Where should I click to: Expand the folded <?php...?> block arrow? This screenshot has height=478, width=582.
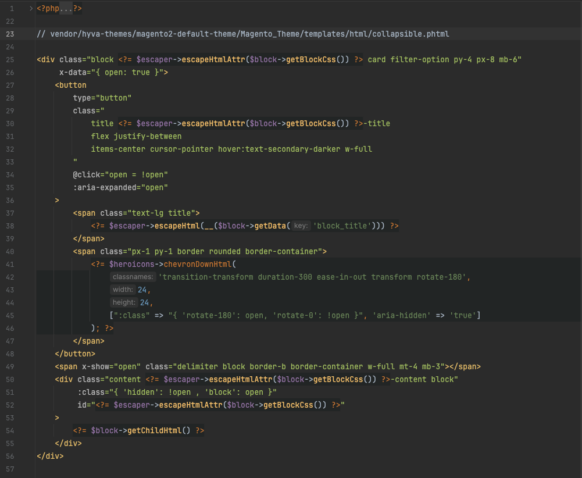tap(31, 8)
